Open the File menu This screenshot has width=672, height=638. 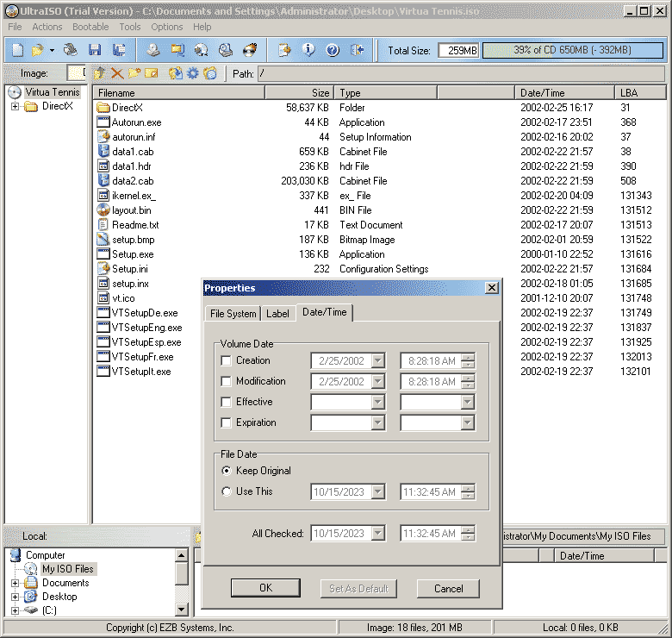(x=15, y=27)
